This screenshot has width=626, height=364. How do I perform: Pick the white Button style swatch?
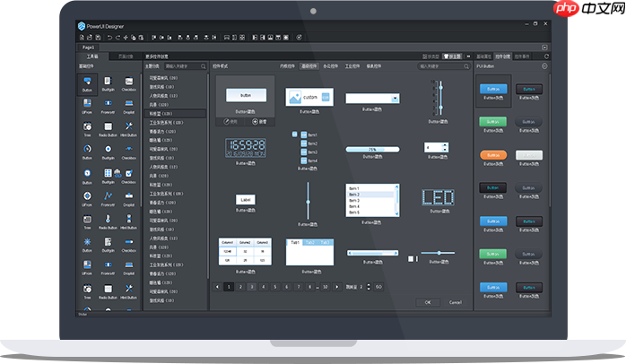point(529,155)
